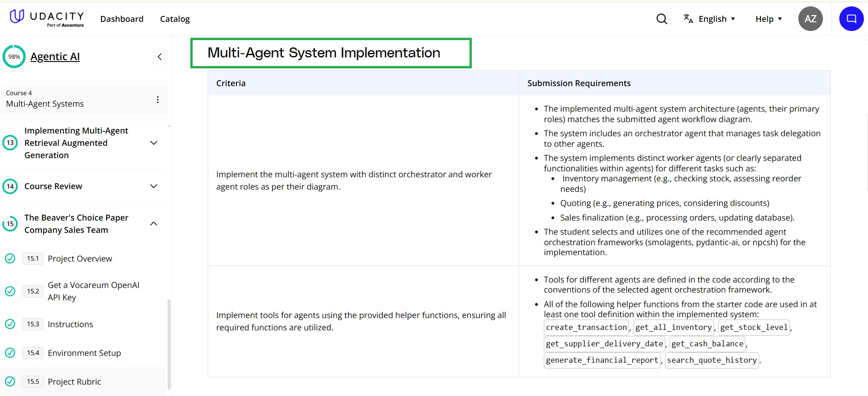This screenshot has width=868, height=396.
Task: Expand the Course Review section
Action: (154, 186)
